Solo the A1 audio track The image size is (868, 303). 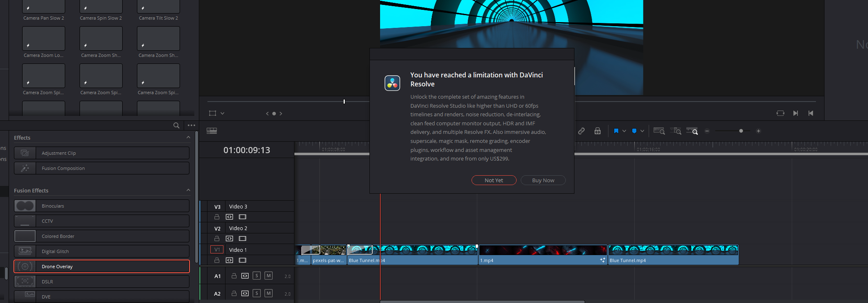click(x=257, y=276)
